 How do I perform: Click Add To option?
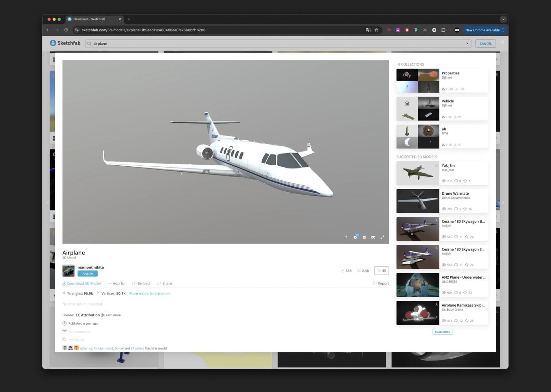point(116,283)
